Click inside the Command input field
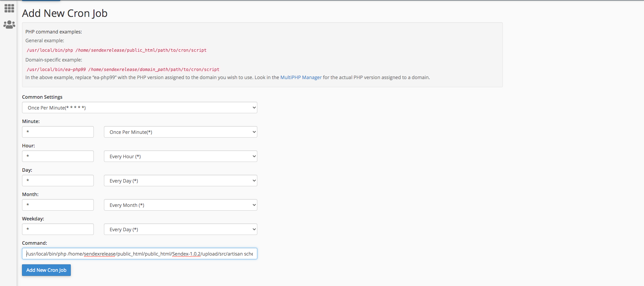The width and height of the screenshot is (644, 286). 139,254
